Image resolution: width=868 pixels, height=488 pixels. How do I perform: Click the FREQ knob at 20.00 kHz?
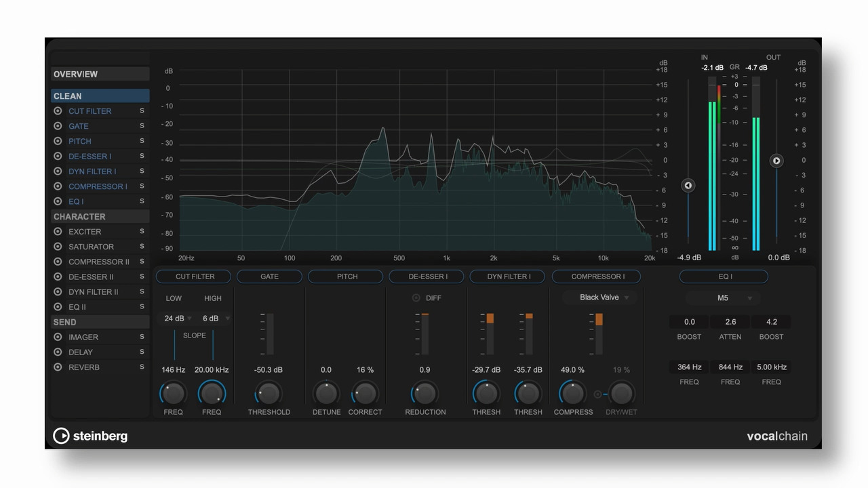point(212,392)
